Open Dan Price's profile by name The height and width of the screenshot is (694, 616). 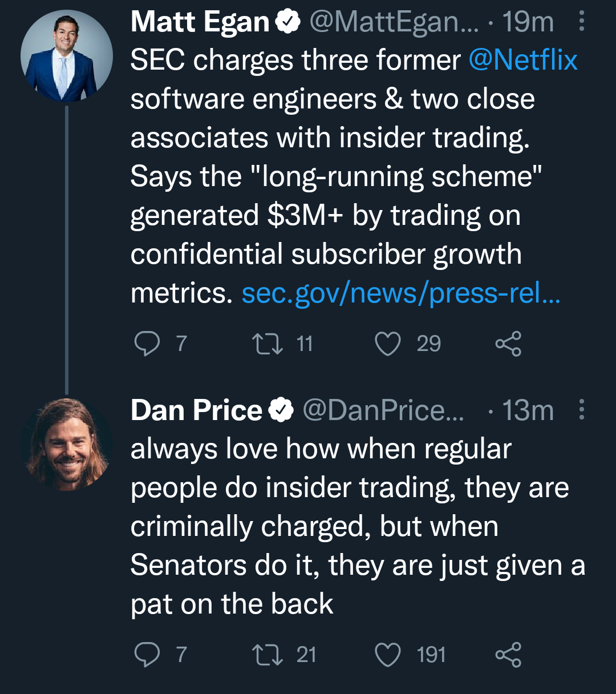click(x=196, y=410)
